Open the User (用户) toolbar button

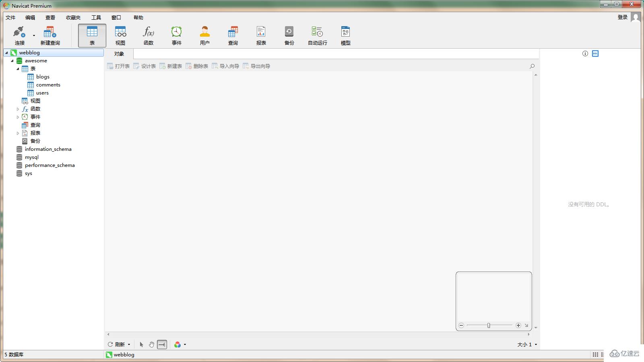coord(205,35)
